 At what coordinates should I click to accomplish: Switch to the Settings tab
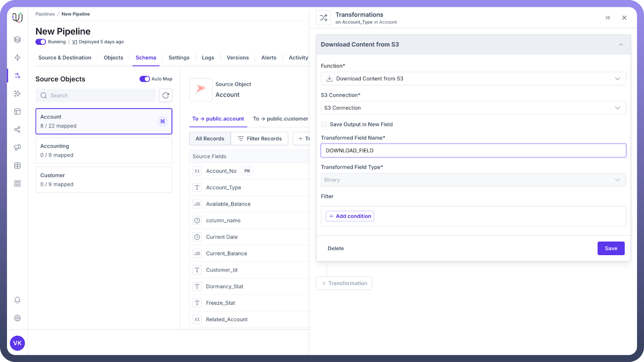[x=179, y=58]
